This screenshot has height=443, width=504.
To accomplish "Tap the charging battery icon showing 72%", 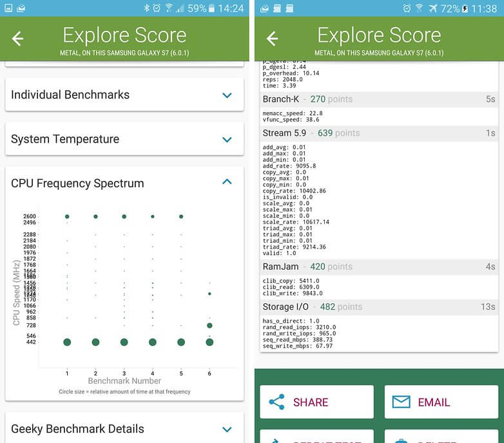I will pyautogui.click(x=465, y=8).
